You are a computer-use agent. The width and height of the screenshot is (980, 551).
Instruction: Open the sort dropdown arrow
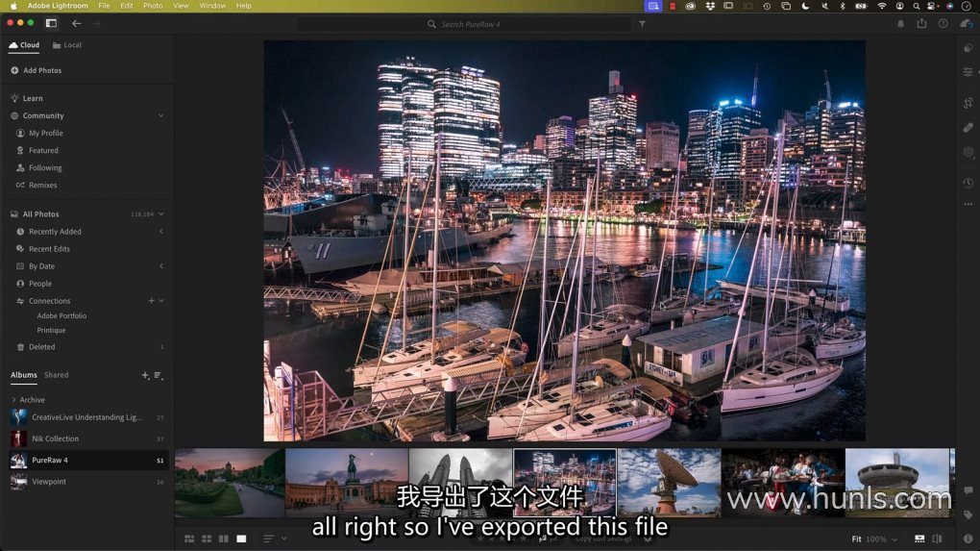283,538
